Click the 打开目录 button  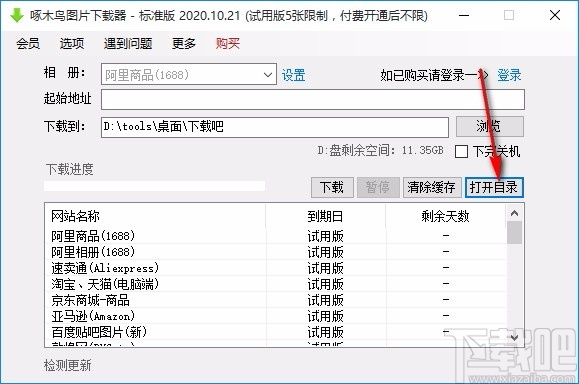tap(494, 187)
